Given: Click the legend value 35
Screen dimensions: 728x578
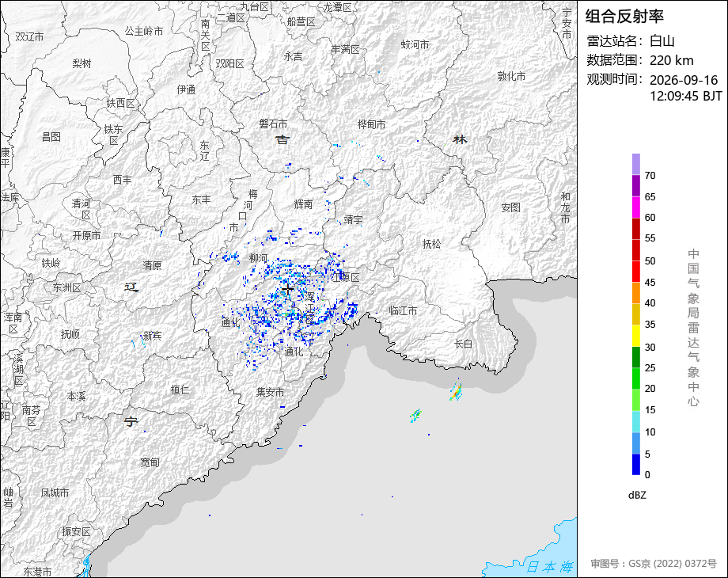Looking at the screenshot, I should pyautogui.click(x=650, y=325).
